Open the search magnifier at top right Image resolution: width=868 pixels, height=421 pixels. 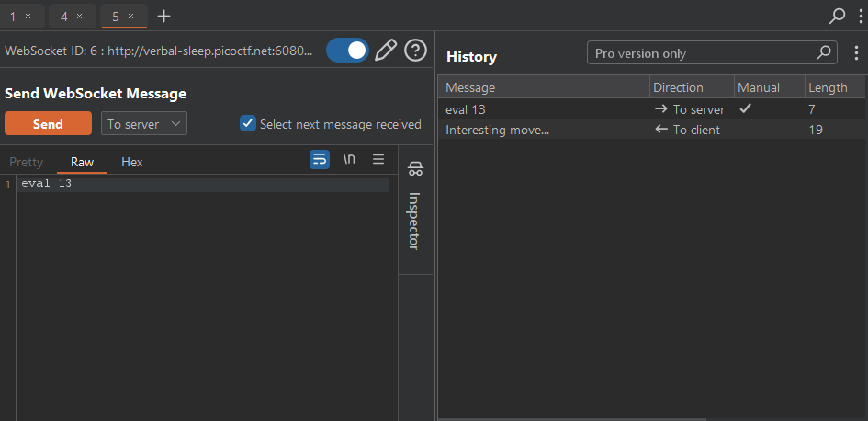coord(837,16)
